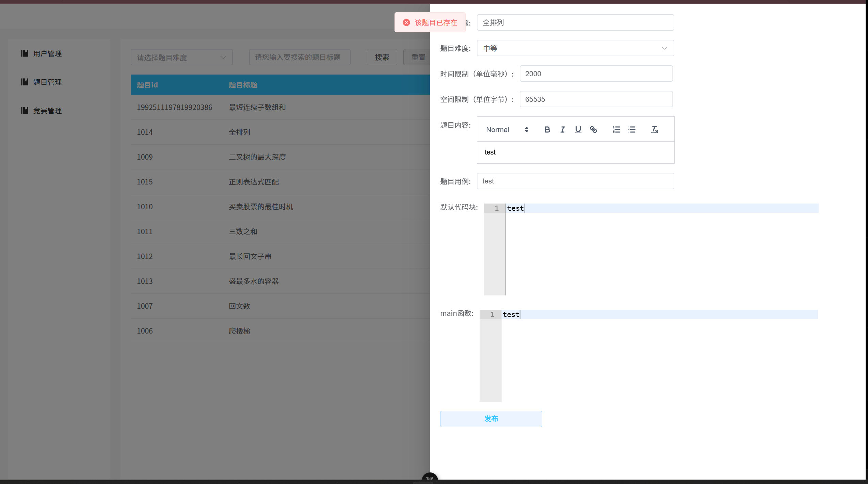
Task: Click the 发布 publish button
Action: [x=491, y=419]
